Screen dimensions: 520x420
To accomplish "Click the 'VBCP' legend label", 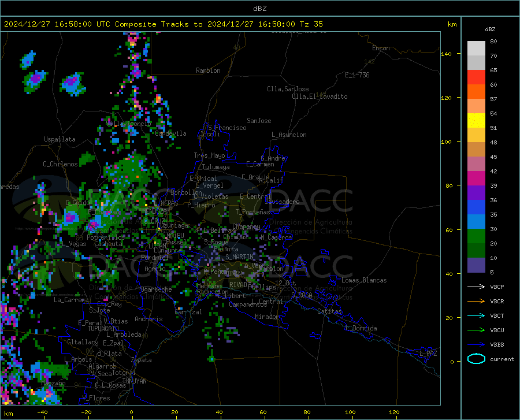I will [497, 287].
